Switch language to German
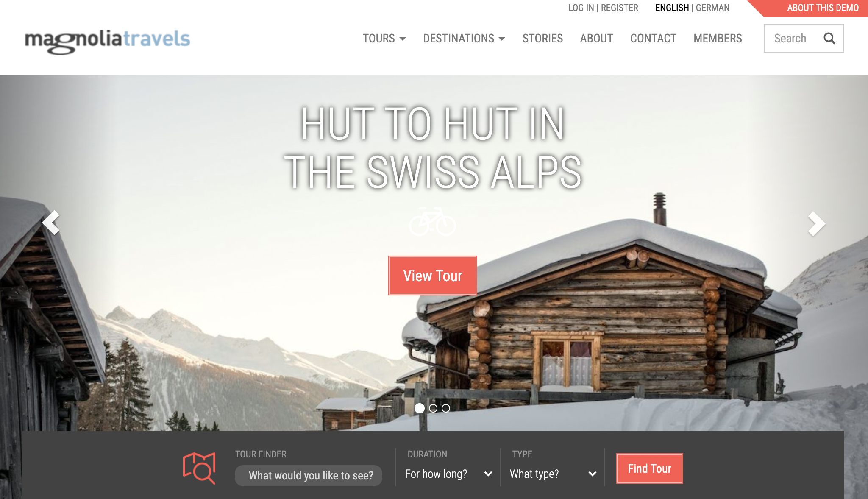Image resolution: width=868 pixels, height=499 pixels. (x=713, y=8)
